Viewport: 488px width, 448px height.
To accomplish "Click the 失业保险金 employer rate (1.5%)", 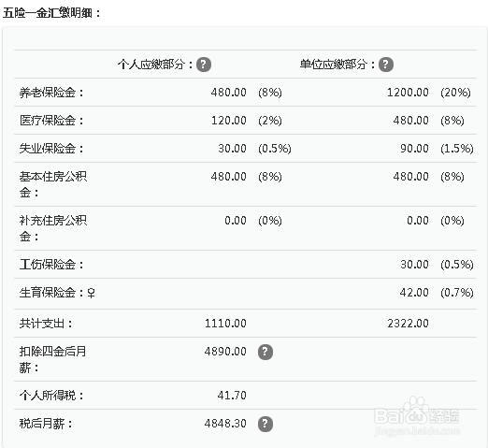I will tap(457, 149).
